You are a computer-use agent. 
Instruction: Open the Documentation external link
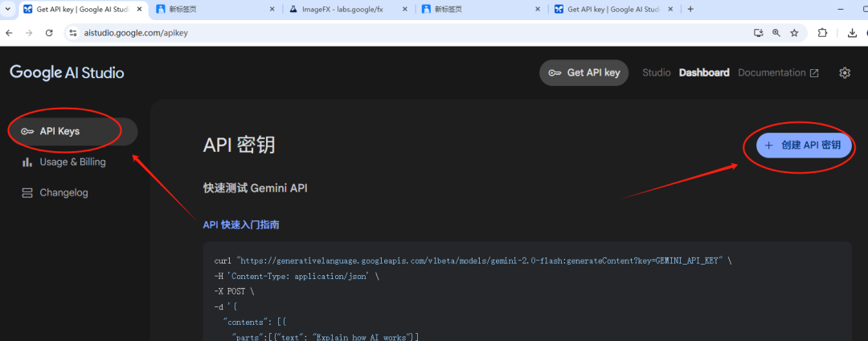[778, 72]
